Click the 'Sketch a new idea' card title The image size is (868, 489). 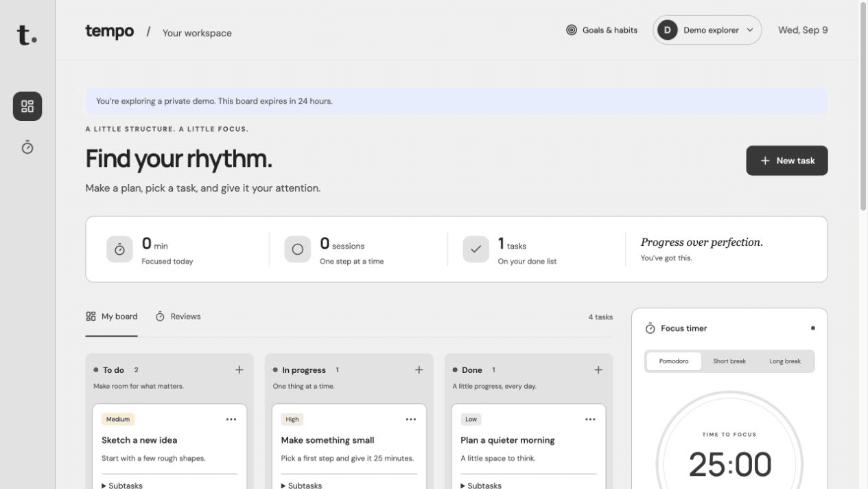tap(139, 440)
